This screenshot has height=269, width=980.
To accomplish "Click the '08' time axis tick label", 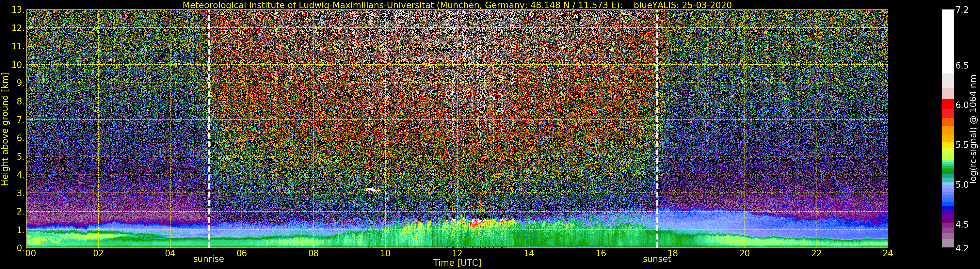I will coord(313,253).
